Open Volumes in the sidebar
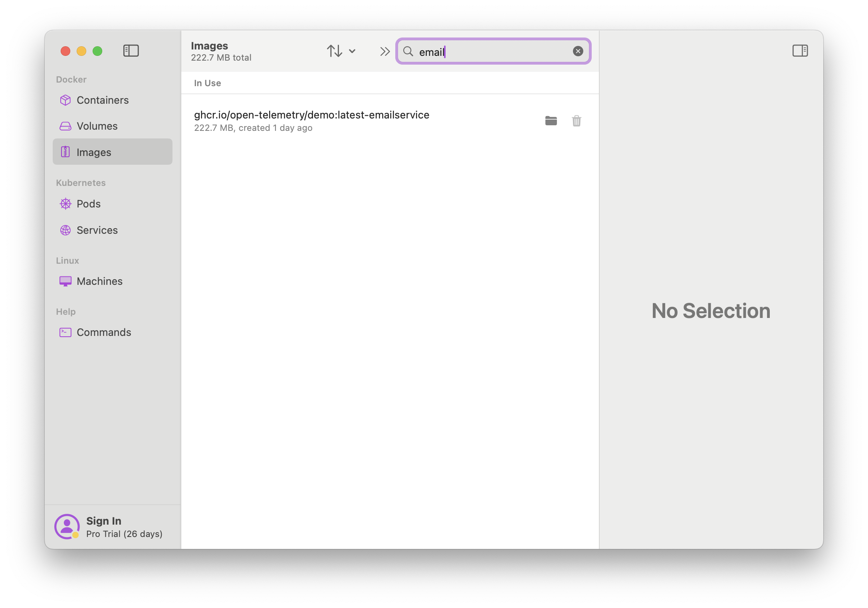The image size is (868, 608). (x=112, y=126)
